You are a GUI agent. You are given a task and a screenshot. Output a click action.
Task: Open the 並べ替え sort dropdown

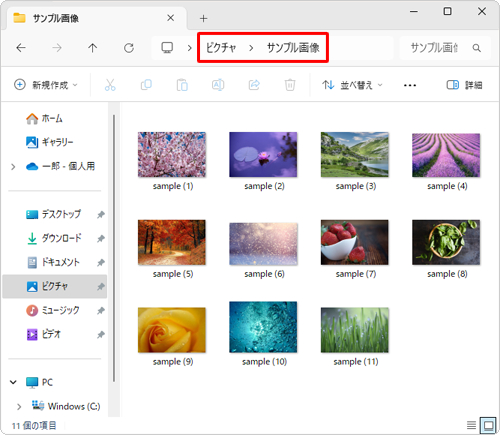(352, 85)
